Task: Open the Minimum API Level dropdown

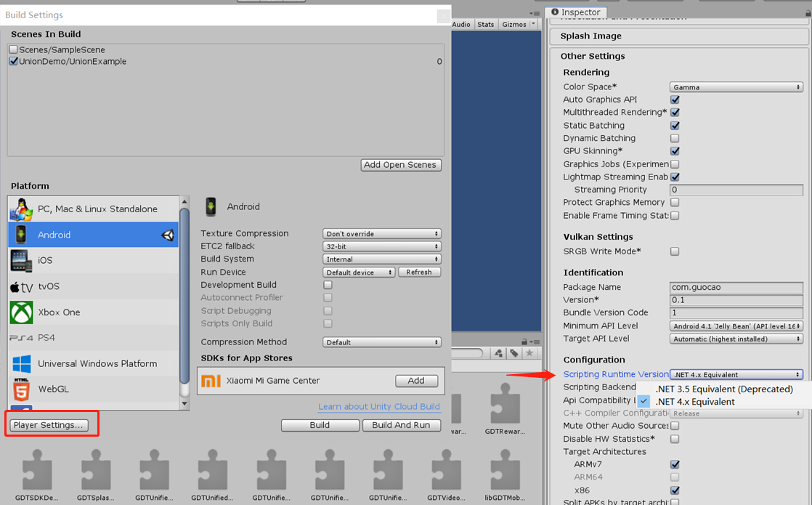Action: point(736,326)
